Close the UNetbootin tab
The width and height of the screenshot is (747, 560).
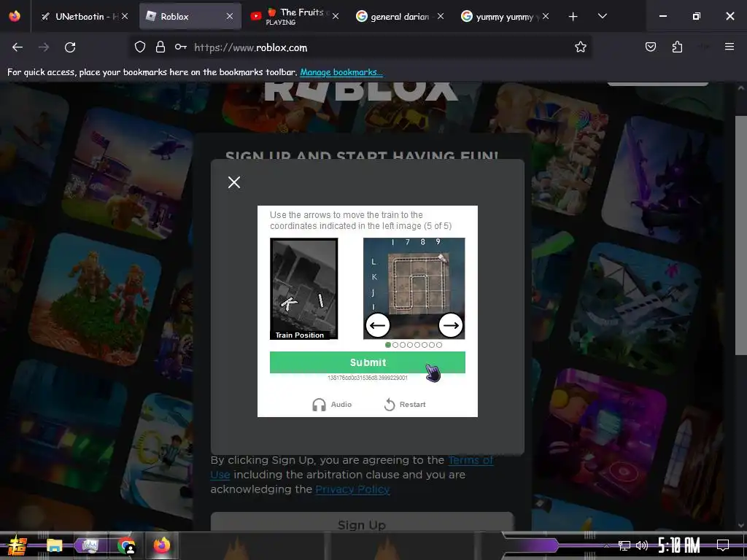tap(125, 16)
